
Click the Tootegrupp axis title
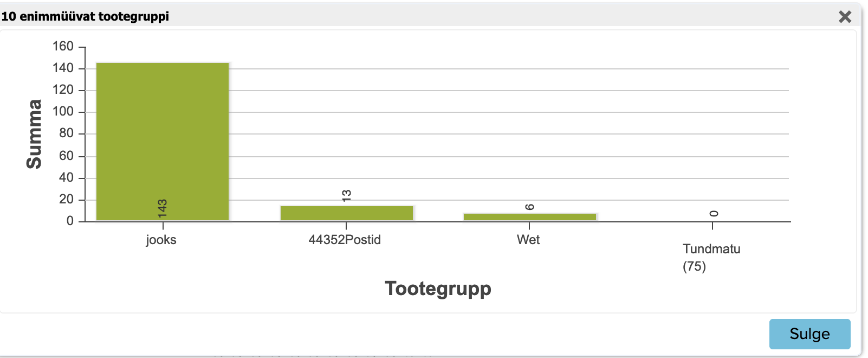pyautogui.click(x=438, y=288)
